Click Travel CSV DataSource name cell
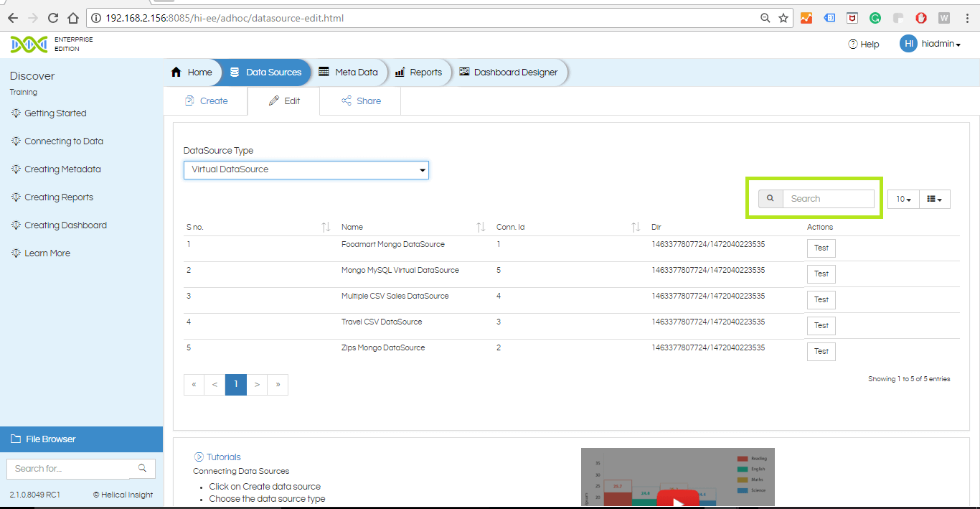This screenshot has width=980, height=509. [382, 322]
